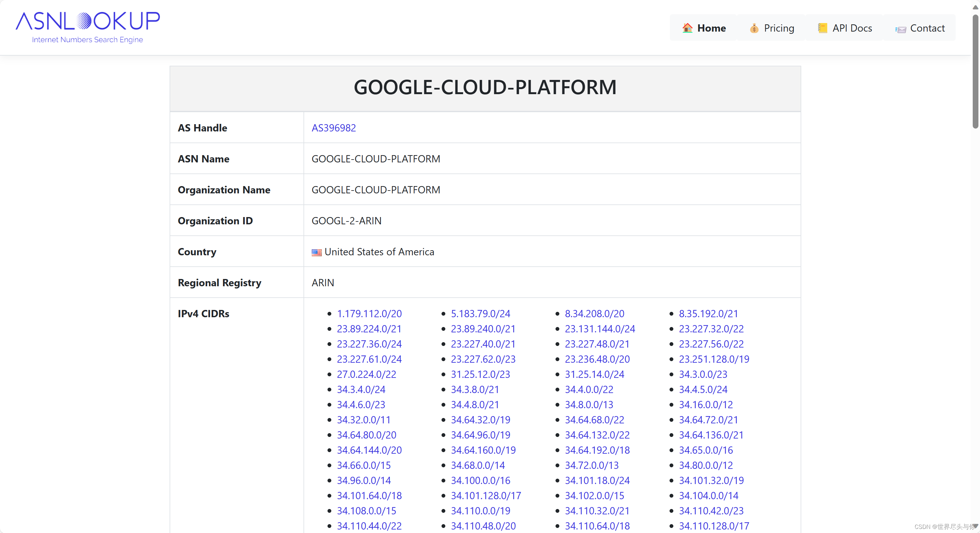Select CIDR 34.4.8.0/21
980x533 pixels.
[475, 405]
